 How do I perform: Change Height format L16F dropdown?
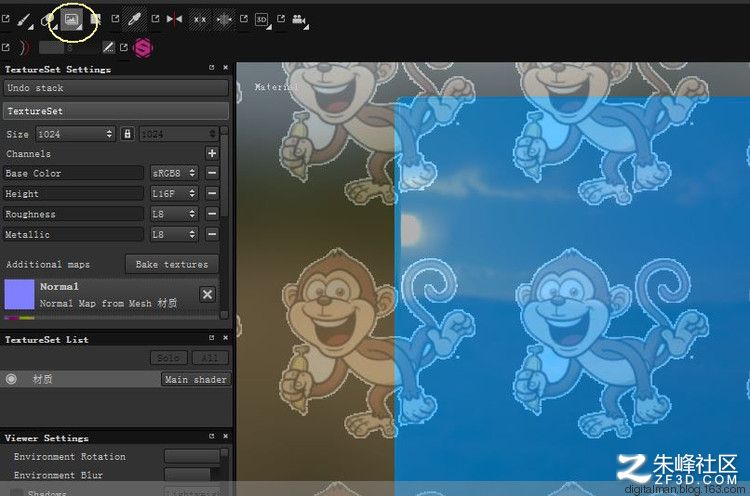pos(174,193)
